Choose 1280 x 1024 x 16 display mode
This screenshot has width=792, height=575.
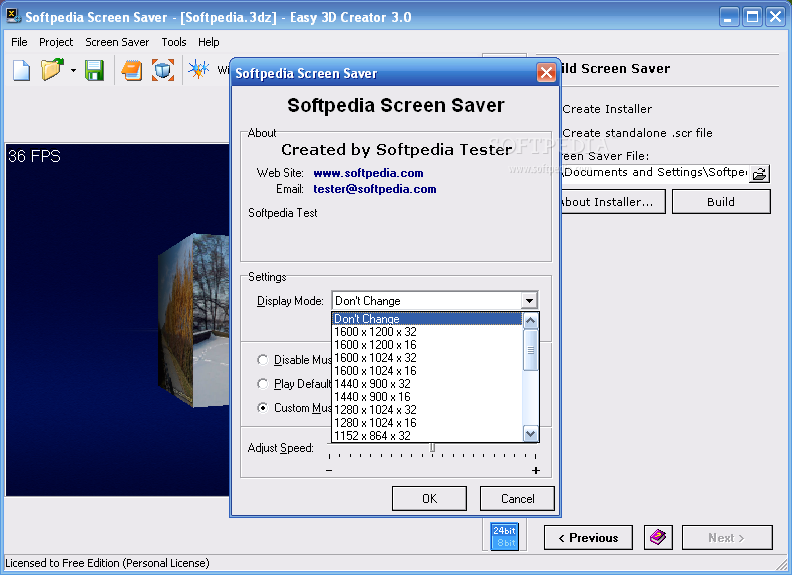click(x=427, y=423)
